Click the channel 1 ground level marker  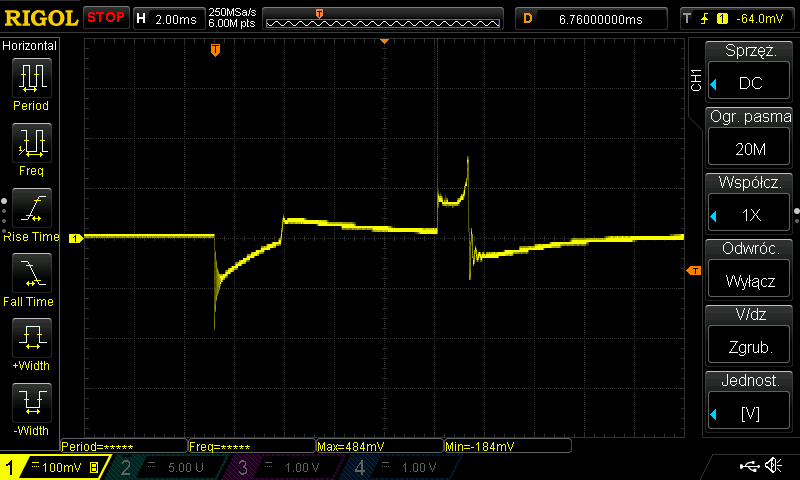pyautogui.click(x=76, y=238)
